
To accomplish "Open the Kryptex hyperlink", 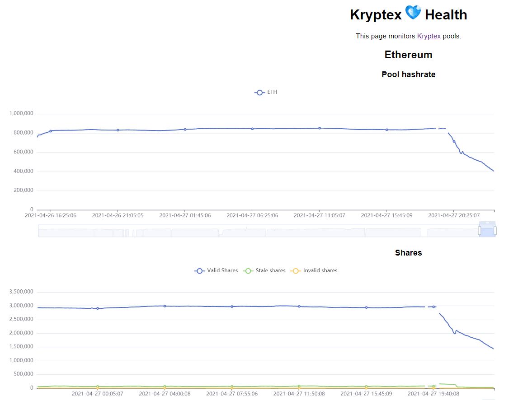I will click(x=428, y=36).
